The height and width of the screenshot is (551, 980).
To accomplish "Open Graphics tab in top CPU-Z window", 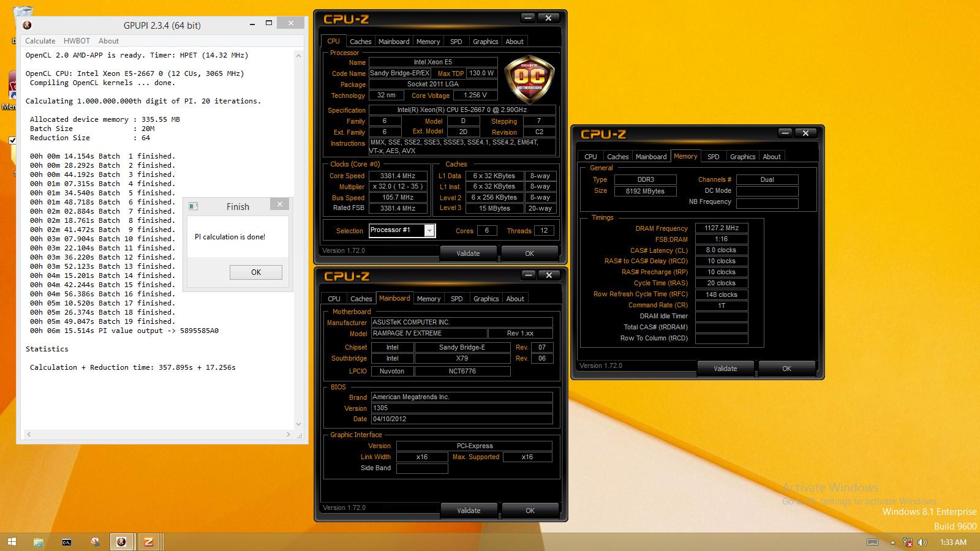I will (485, 42).
